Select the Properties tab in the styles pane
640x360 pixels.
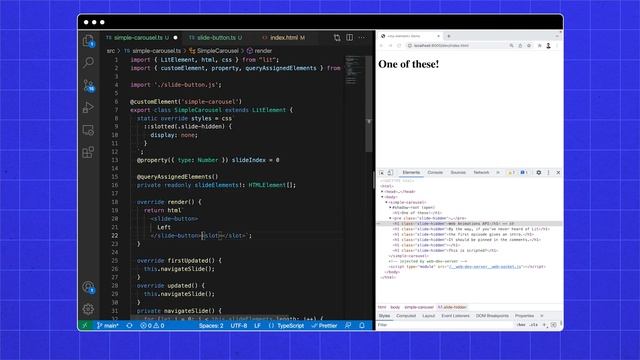click(x=524, y=316)
